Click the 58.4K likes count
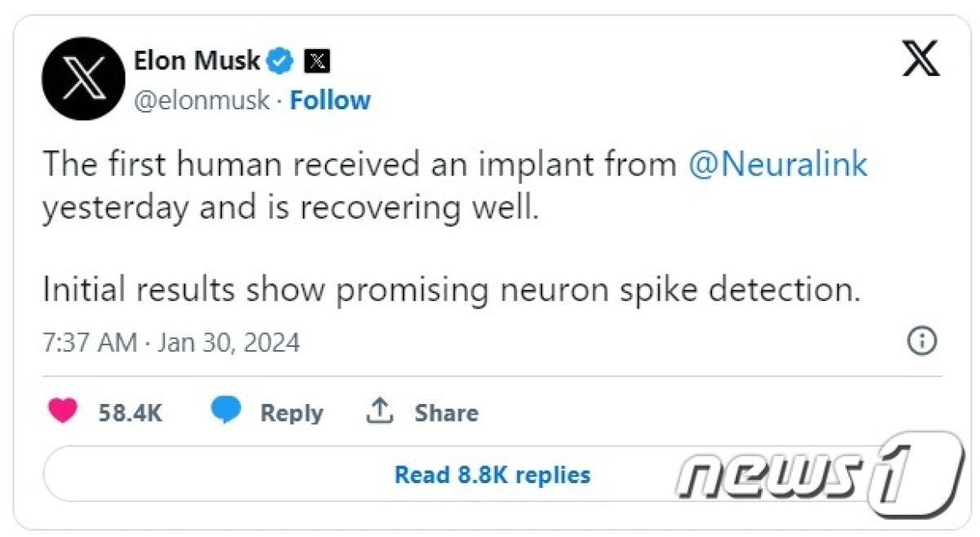Image resolution: width=980 pixels, height=537 pixels. pos(130,413)
